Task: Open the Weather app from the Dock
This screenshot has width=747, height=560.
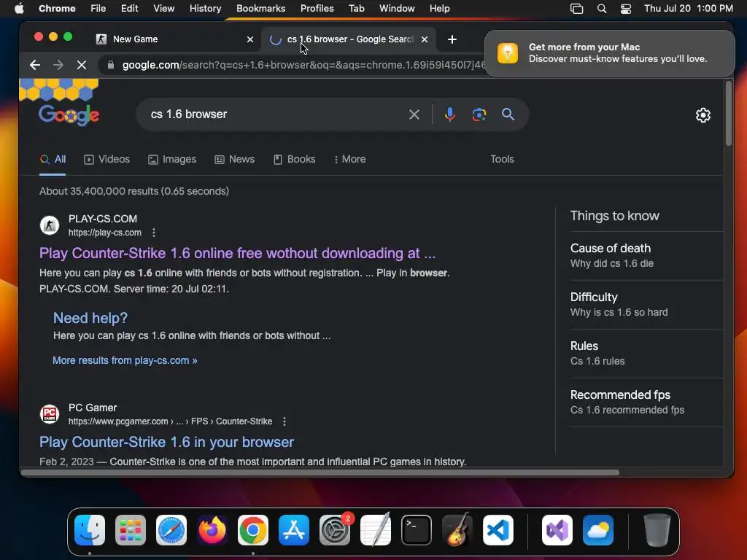Action: point(598,530)
